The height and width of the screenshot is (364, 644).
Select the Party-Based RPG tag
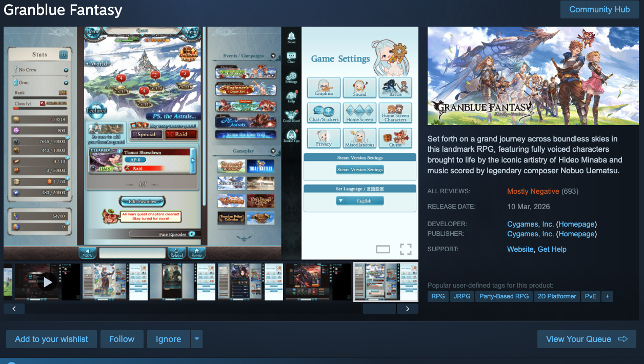(504, 296)
